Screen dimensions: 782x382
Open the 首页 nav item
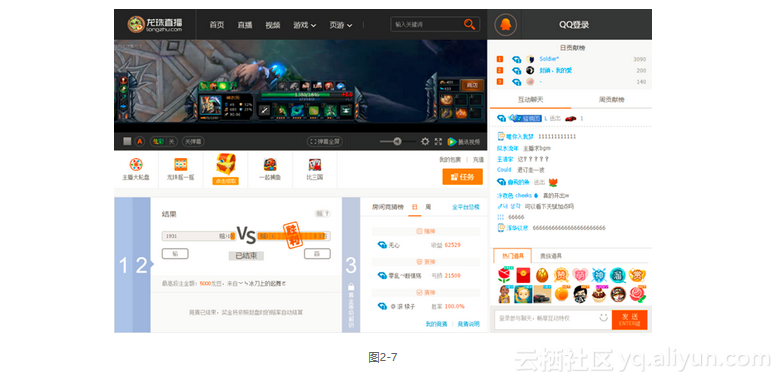tap(216, 25)
